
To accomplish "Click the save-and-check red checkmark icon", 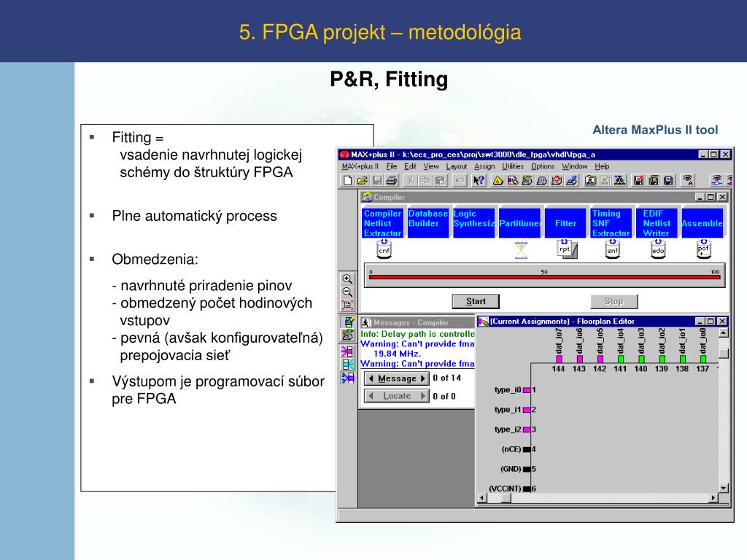I will coord(639,181).
